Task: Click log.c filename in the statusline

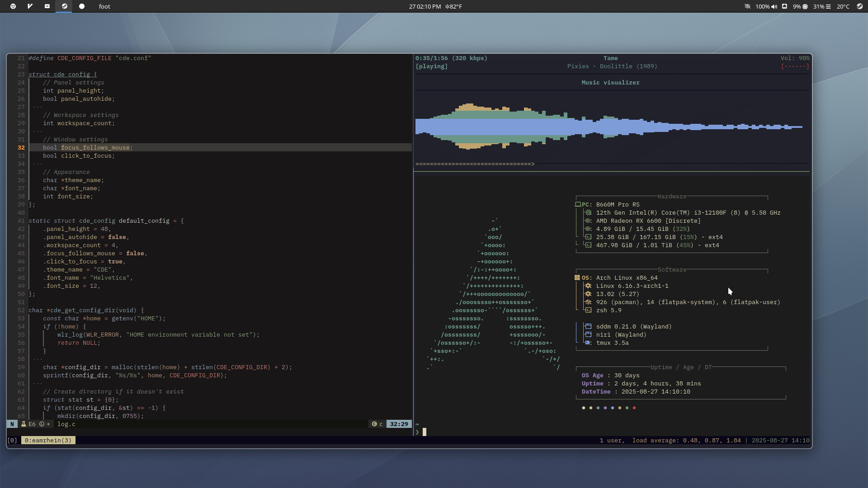Action: tap(66, 424)
